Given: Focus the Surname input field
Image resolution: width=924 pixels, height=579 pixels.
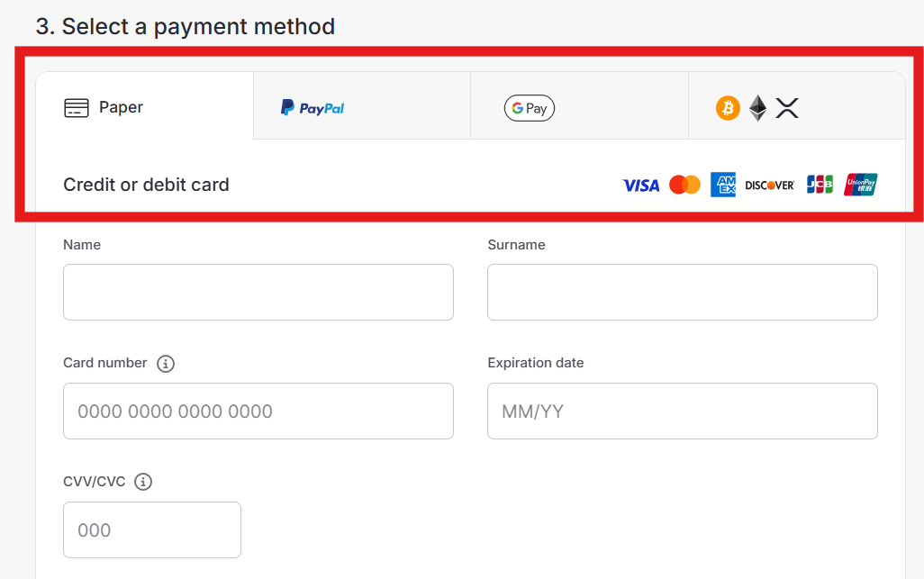Looking at the screenshot, I should [683, 292].
